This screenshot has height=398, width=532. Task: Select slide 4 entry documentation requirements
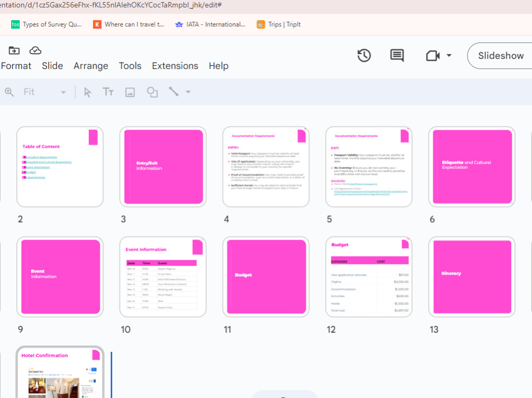tap(265, 166)
